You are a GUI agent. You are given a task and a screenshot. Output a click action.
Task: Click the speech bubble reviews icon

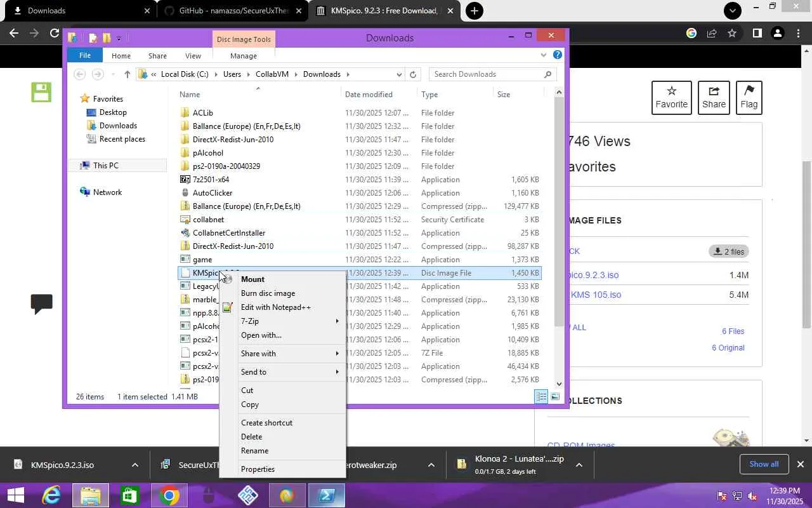pyautogui.click(x=41, y=304)
